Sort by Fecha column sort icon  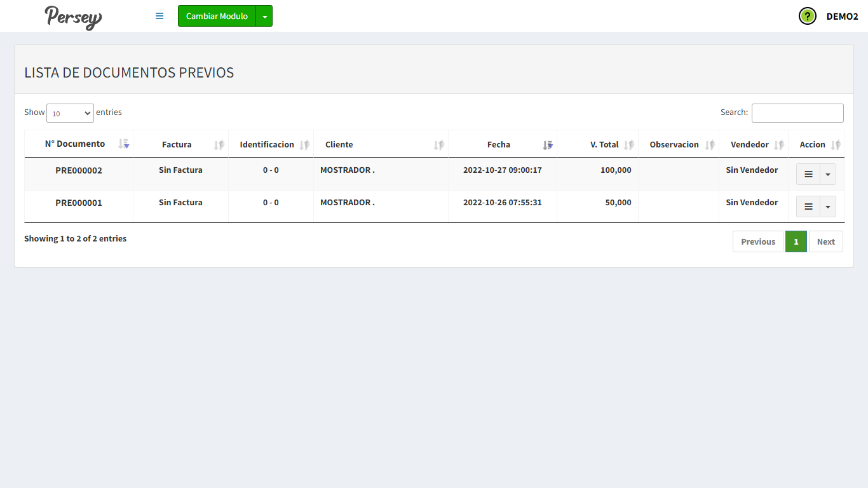[x=548, y=145]
